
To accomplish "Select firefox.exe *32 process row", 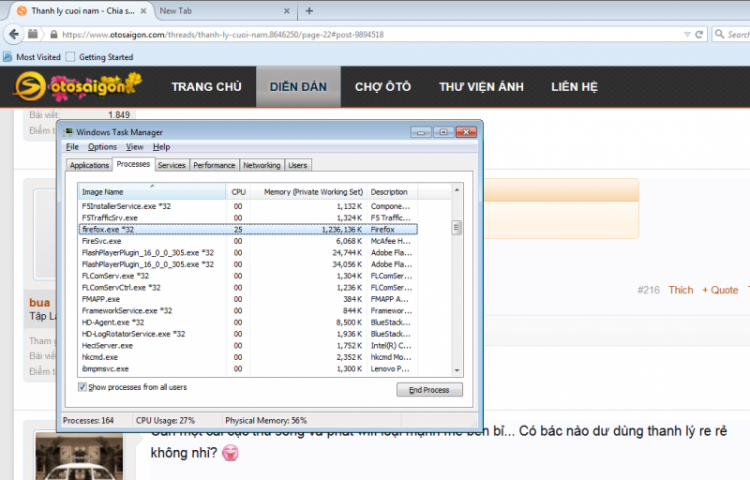I will (x=248, y=229).
